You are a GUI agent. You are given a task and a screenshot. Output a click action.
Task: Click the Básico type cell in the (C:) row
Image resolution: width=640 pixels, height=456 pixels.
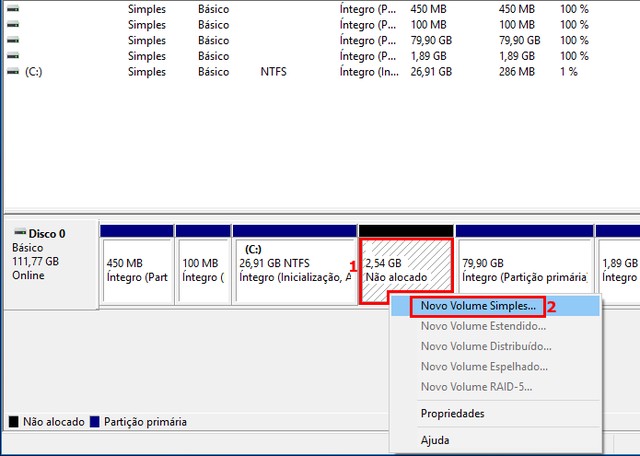coord(213,72)
